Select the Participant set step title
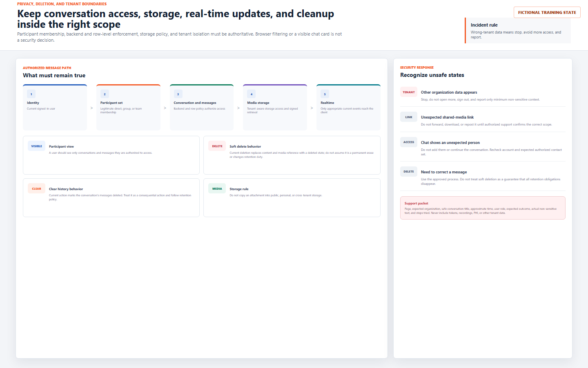The image size is (588, 368). point(111,103)
